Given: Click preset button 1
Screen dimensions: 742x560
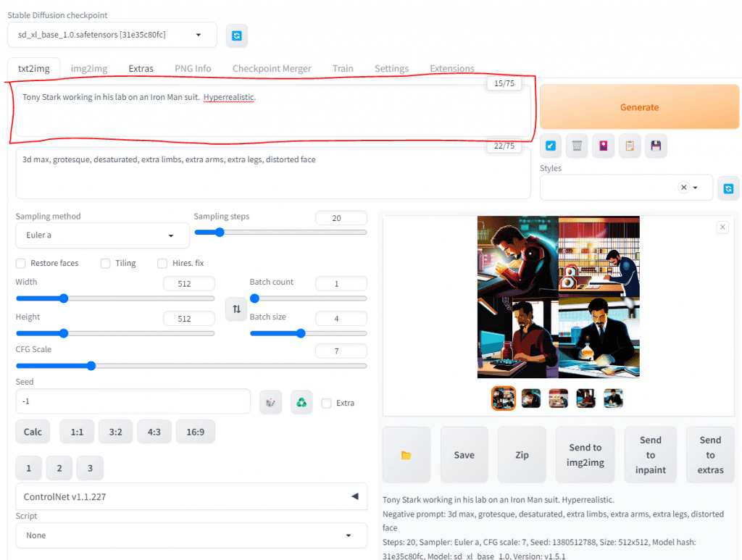Looking at the screenshot, I should tap(28, 468).
